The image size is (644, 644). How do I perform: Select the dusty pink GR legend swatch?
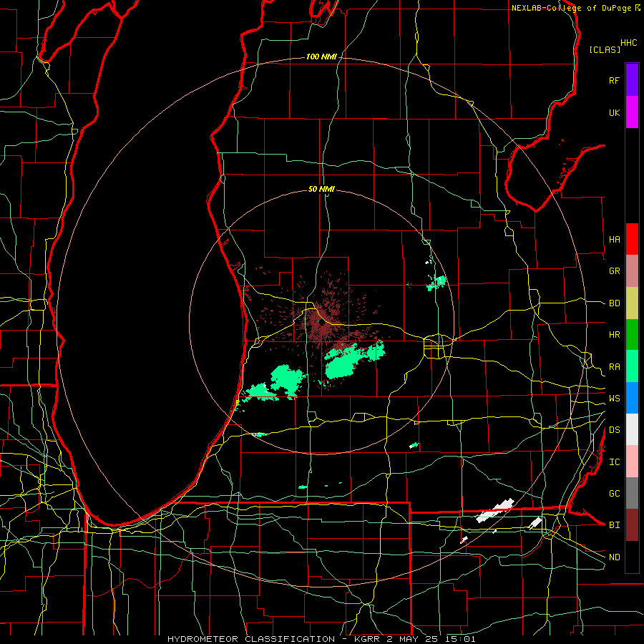(632, 271)
